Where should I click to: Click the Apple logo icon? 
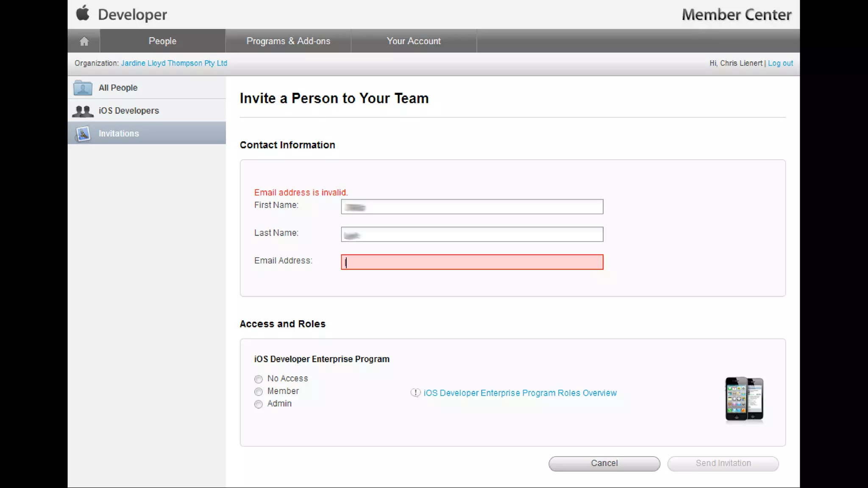point(83,13)
